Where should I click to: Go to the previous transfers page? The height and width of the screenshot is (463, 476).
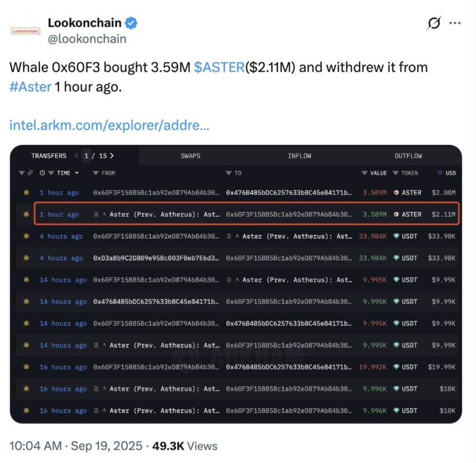point(76,156)
